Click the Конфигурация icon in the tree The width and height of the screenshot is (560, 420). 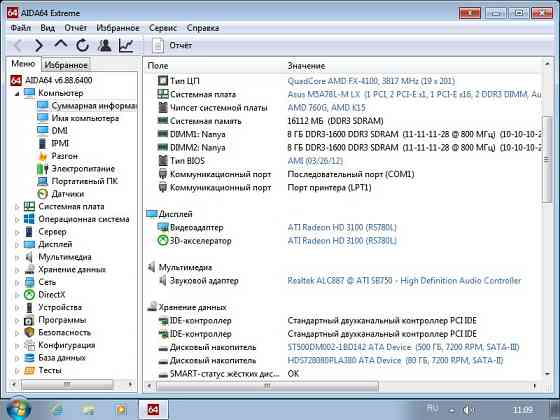coord(29,345)
